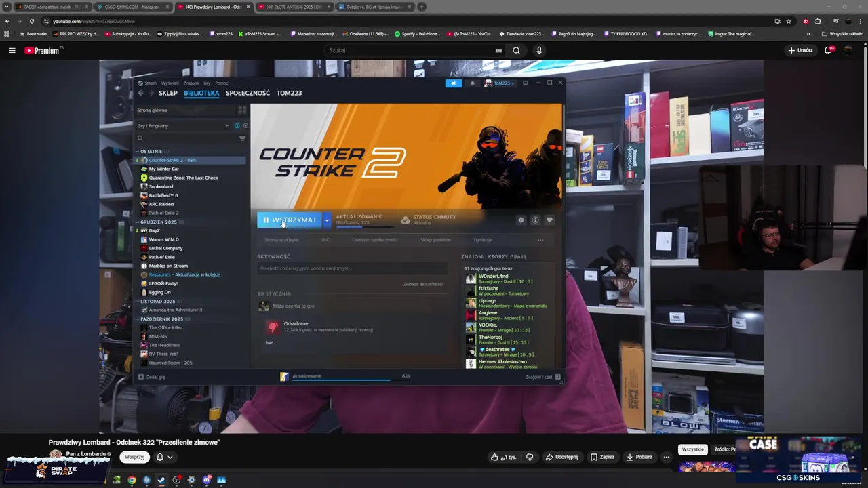Open advanced library filters icon

tap(242, 138)
